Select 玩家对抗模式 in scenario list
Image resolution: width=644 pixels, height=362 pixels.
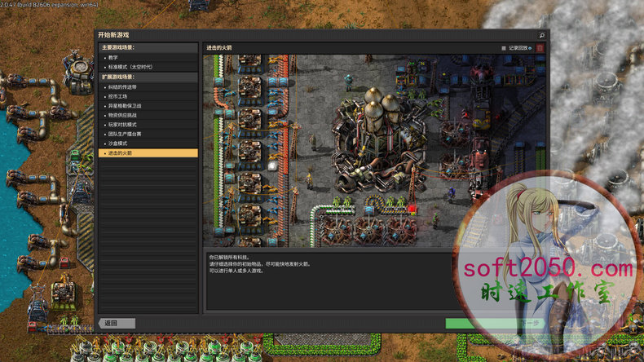point(121,124)
